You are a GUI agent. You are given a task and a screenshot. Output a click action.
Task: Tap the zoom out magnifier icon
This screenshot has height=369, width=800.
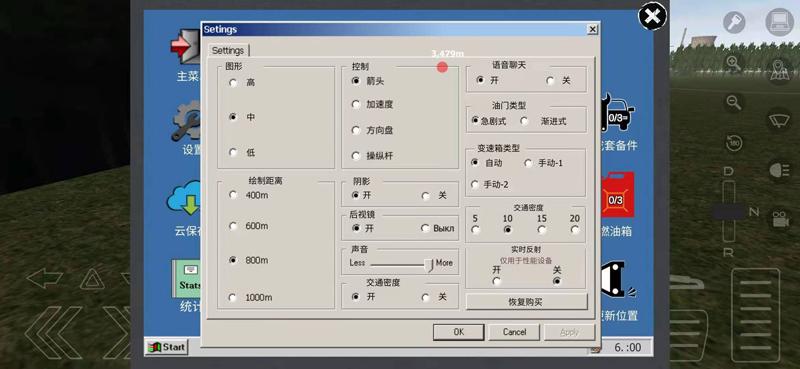pos(734,103)
